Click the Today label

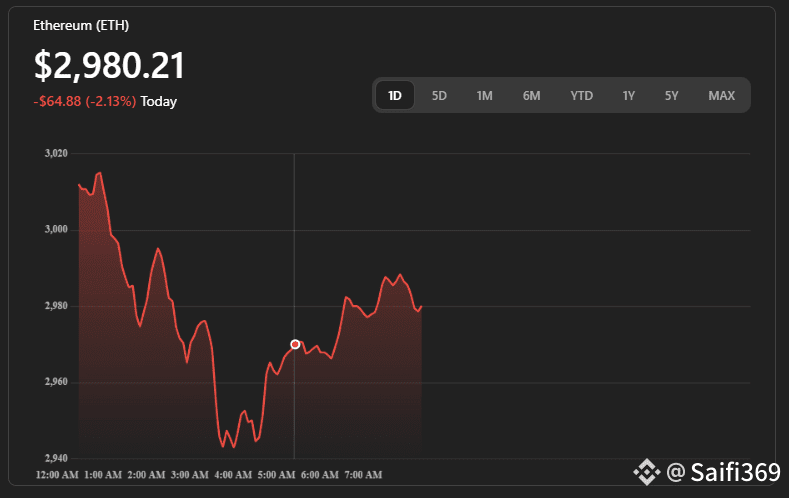[159, 102]
